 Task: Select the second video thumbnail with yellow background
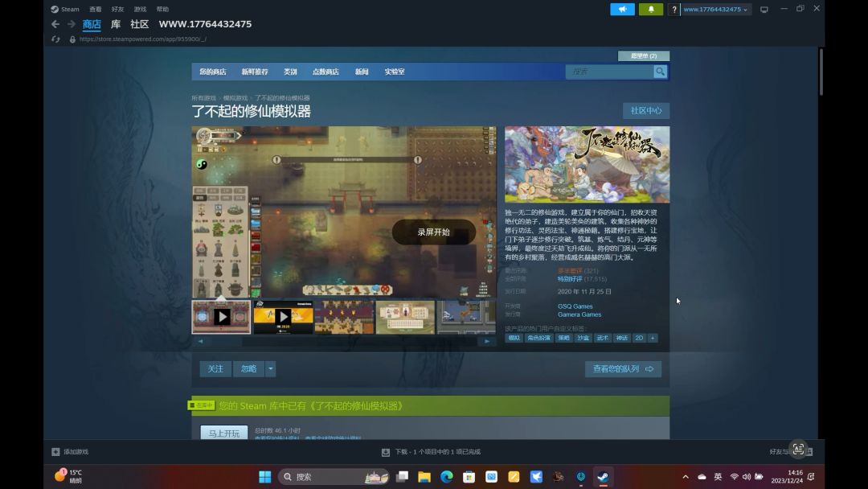(283, 318)
